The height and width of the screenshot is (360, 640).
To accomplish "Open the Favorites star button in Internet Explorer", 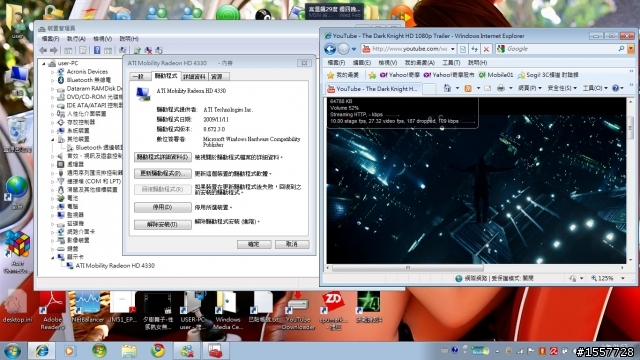I will point(343,75).
